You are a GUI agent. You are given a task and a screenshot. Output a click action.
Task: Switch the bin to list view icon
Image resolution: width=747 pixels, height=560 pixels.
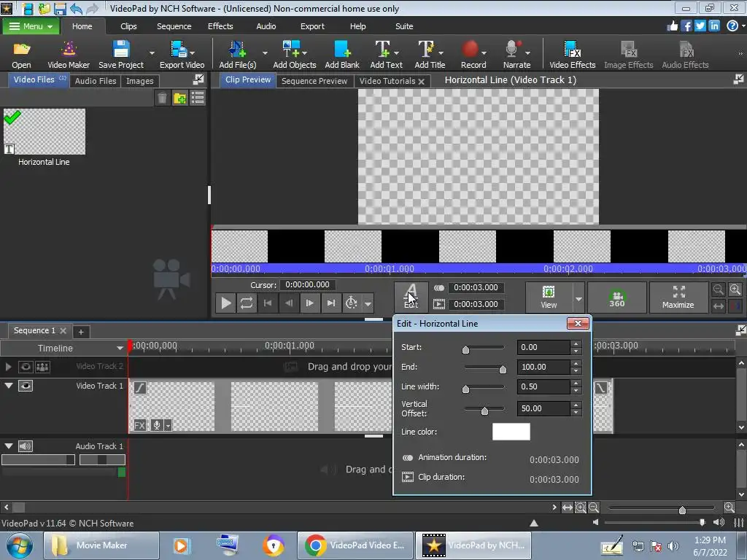click(x=197, y=98)
